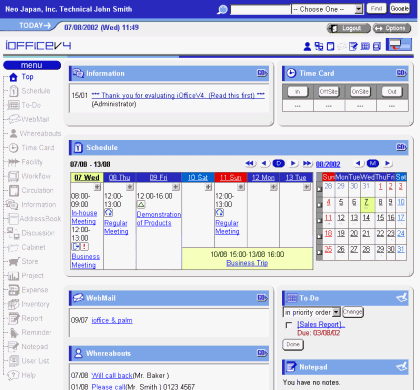Click the Logout button

pos(349,28)
